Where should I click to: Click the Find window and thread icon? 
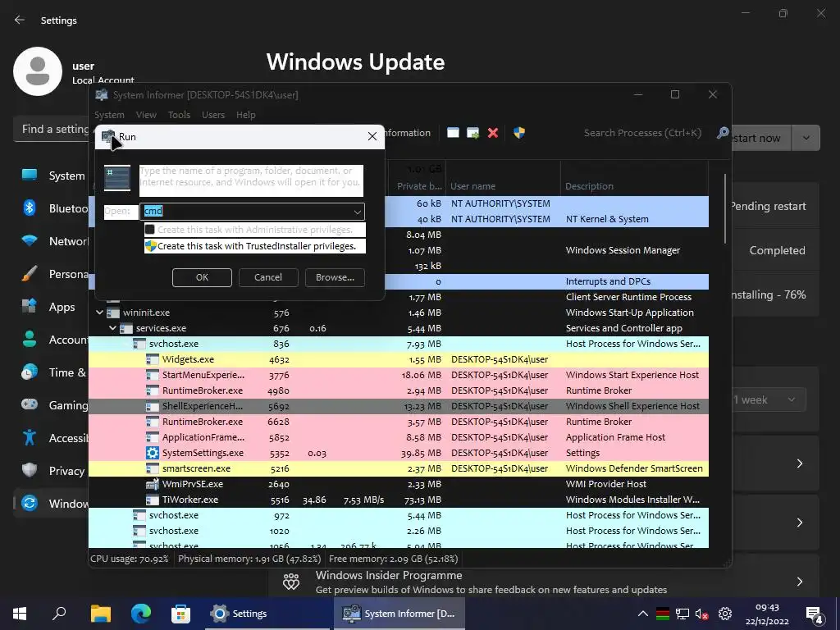click(473, 133)
